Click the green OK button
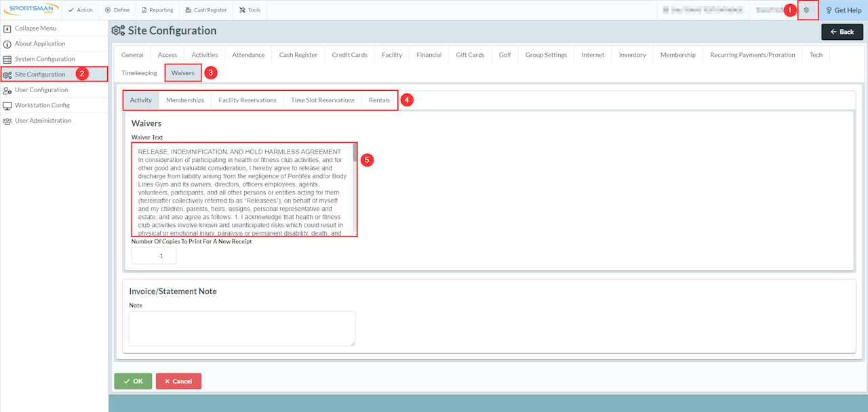The image size is (868, 412). [133, 382]
